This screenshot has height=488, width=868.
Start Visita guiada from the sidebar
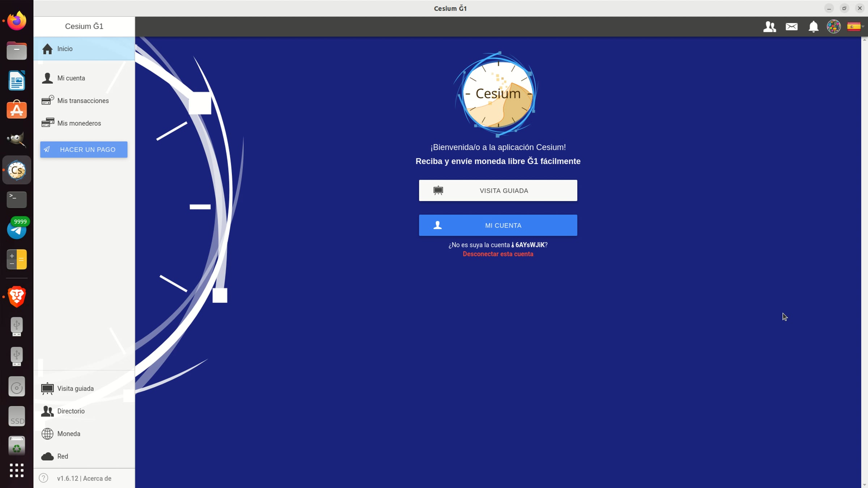(84, 389)
